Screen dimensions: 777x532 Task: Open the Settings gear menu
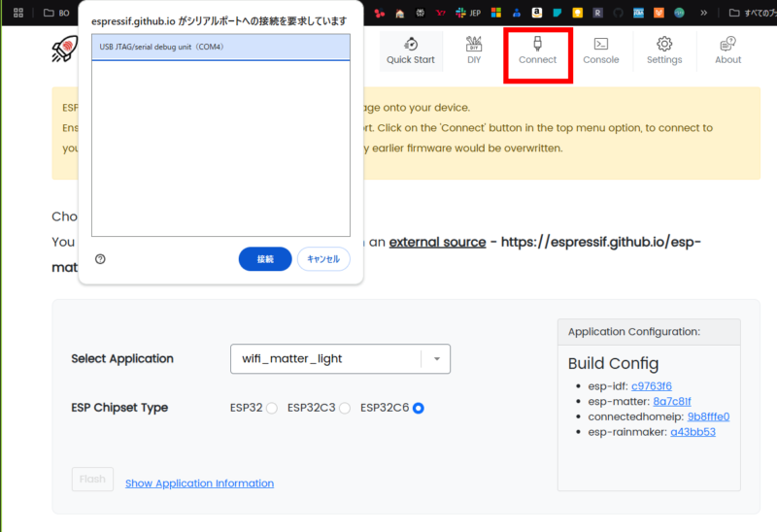point(664,44)
